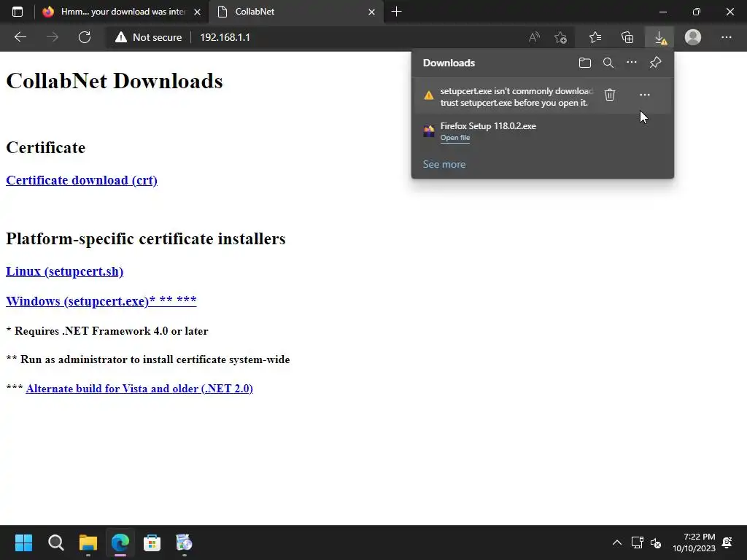Close the CollabNet tab
747x560 pixels.
371,12
